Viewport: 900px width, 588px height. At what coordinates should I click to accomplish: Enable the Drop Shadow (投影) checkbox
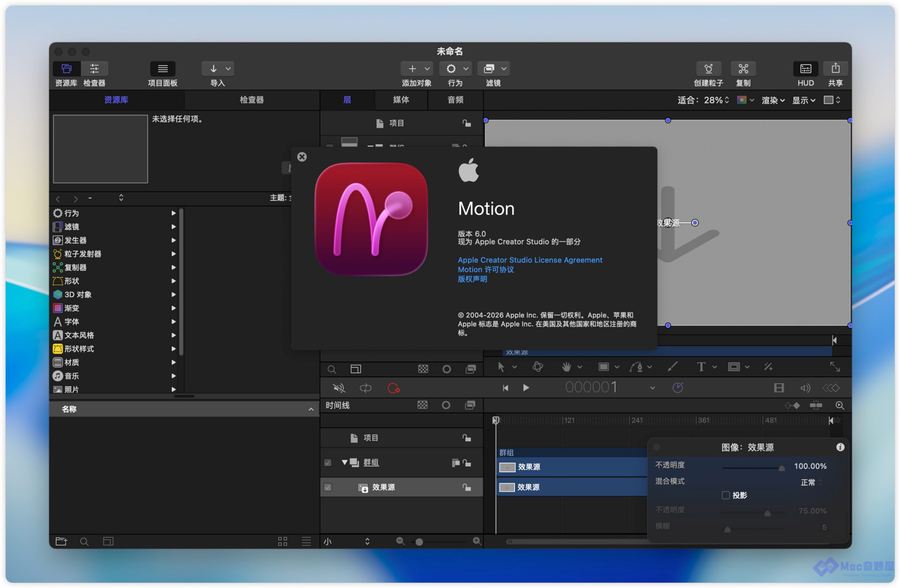point(725,495)
